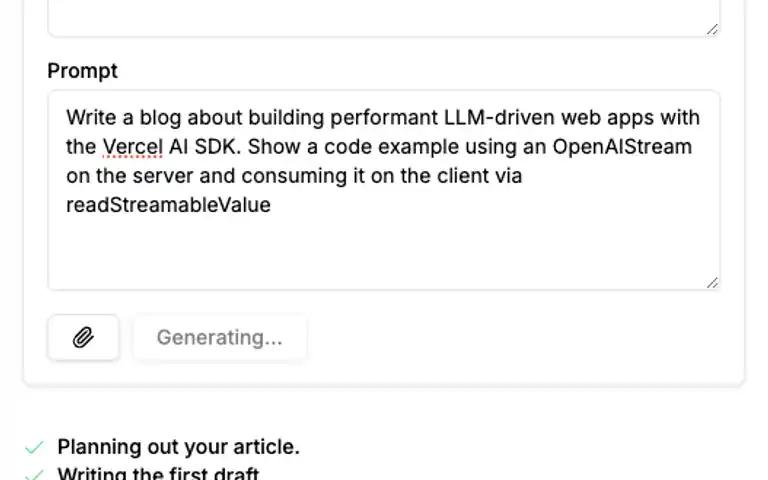Click the Generating... button
768x480 pixels.
[x=220, y=337]
